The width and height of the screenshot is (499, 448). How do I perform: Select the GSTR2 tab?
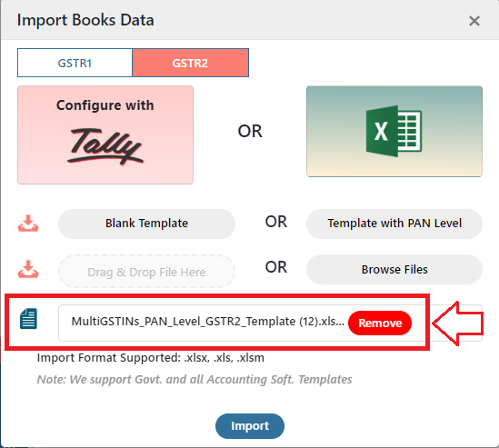click(190, 63)
